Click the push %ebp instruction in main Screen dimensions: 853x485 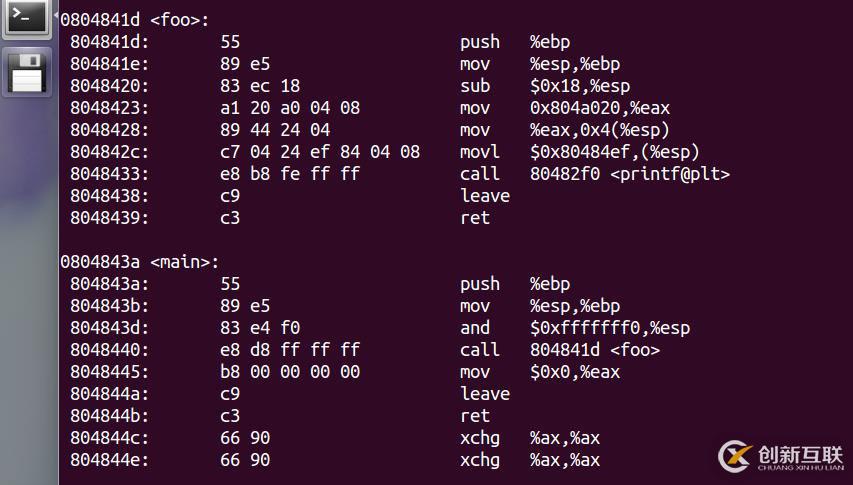point(515,284)
